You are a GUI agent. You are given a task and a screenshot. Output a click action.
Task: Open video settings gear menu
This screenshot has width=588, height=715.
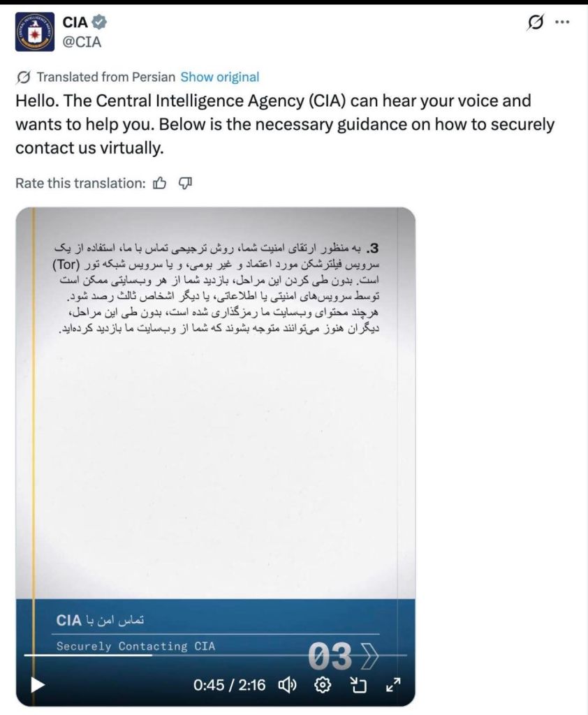click(323, 685)
